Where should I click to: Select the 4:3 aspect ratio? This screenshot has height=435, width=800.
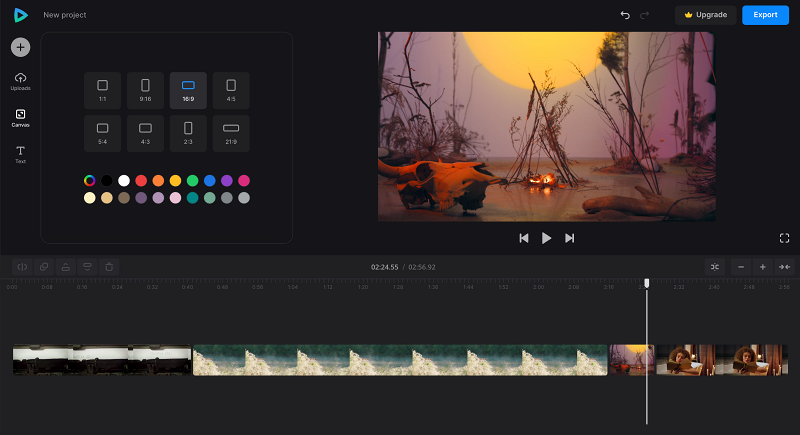tap(145, 133)
